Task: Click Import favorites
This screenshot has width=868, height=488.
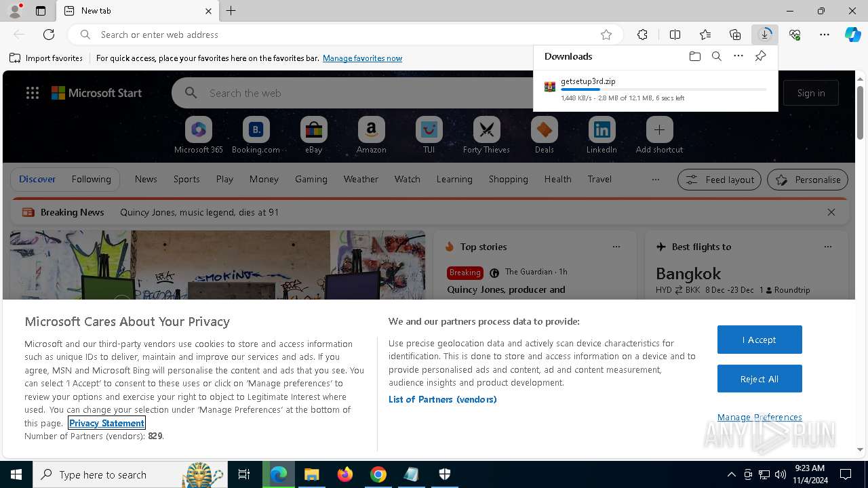Action: click(46, 58)
